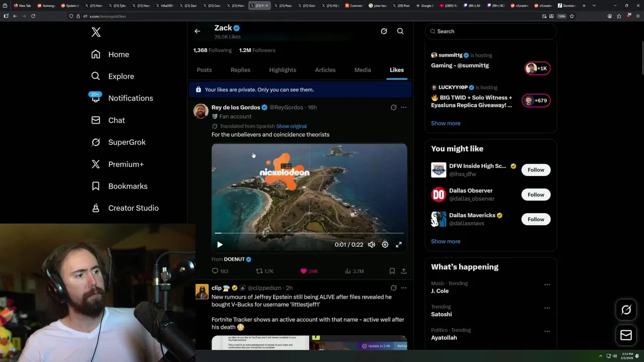Click the X logo in sidebar
This screenshot has width=644, height=362.
(x=96, y=32)
